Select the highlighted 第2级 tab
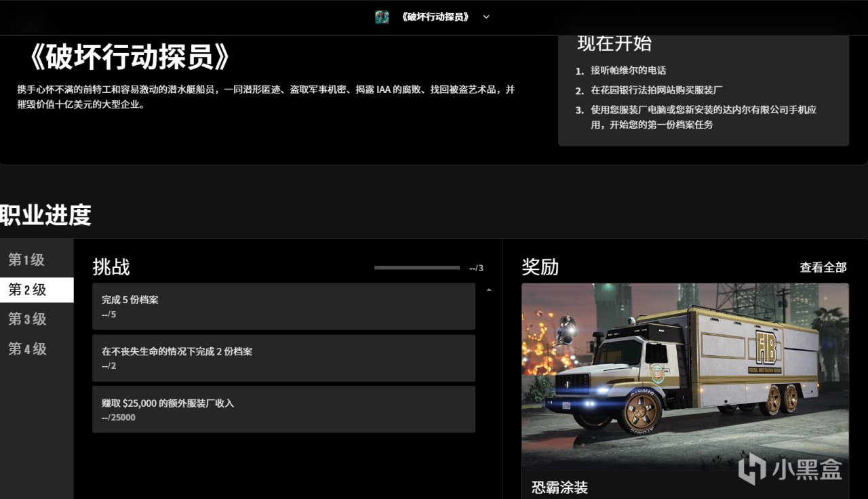This screenshot has width=868, height=499. click(27, 290)
